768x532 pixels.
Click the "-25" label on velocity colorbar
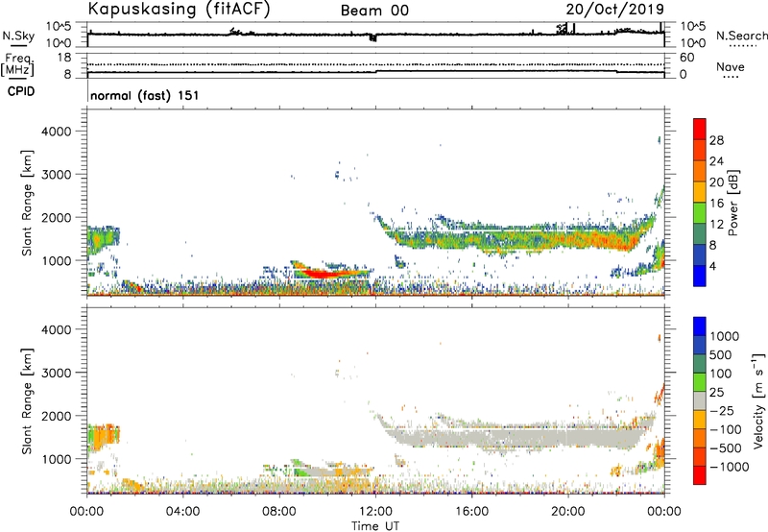pos(721,411)
